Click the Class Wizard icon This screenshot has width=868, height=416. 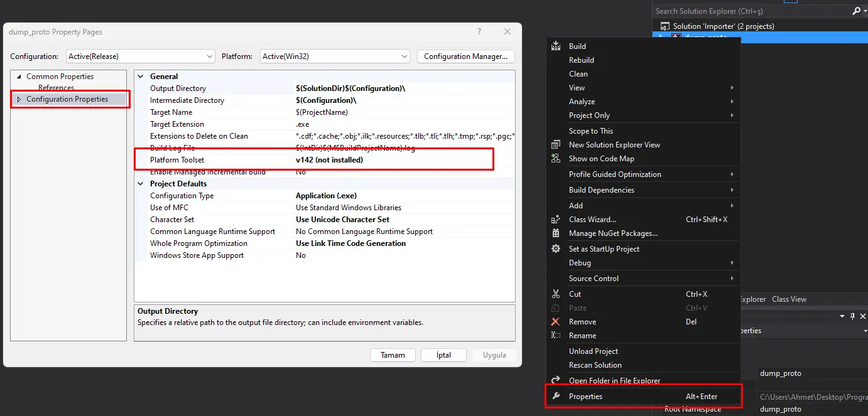click(555, 220)
